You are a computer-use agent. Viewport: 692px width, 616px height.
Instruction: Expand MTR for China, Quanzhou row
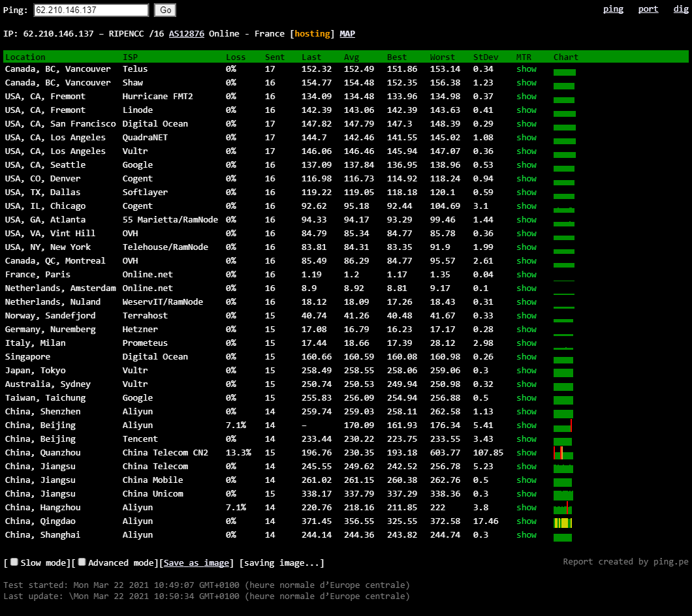click(x=526, y=453)
